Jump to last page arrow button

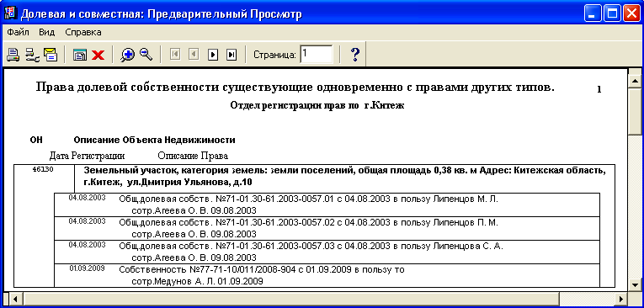(232, 54)
